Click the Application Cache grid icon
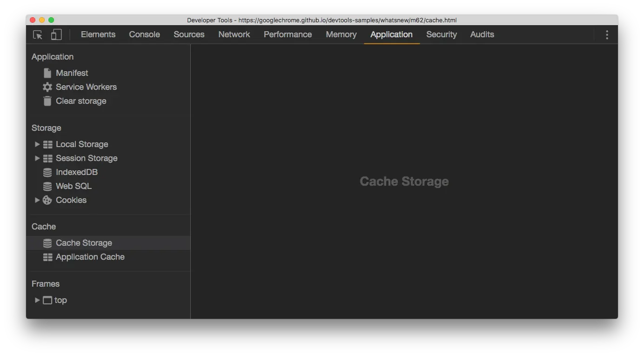644x356 pixels. point(47,257)
